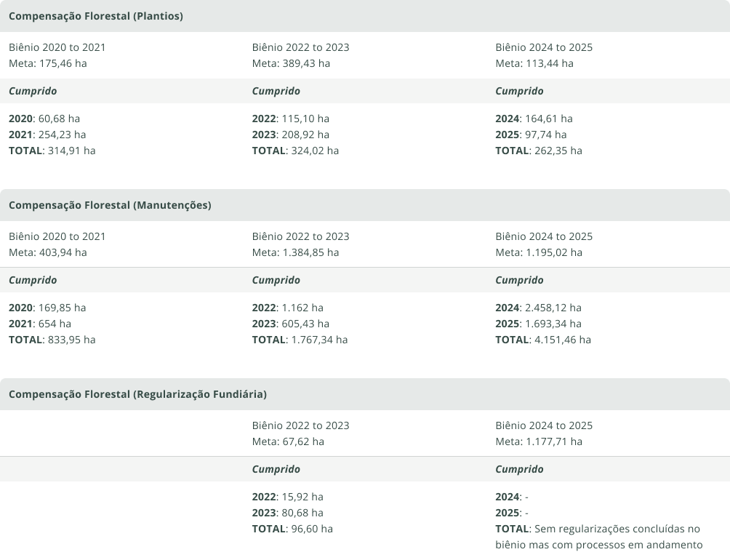Click the TOTAL: 314,91 ha line
This screenshot has height=560, width=730.
52,151
